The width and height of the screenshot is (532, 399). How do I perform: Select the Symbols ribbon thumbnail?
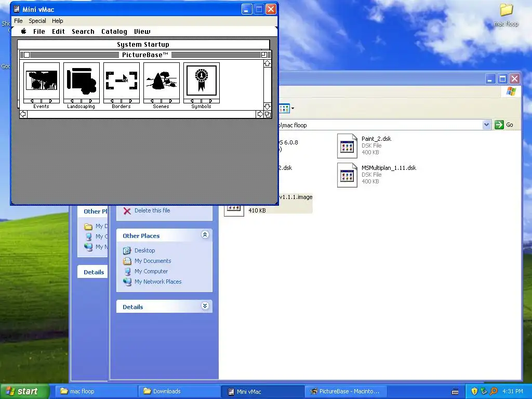[202, 81]
